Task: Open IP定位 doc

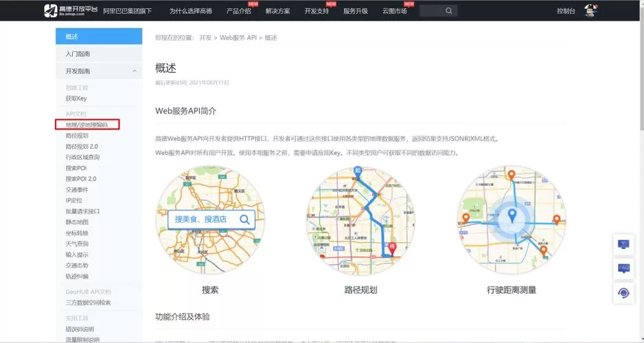Action: (x=74, y=200)
